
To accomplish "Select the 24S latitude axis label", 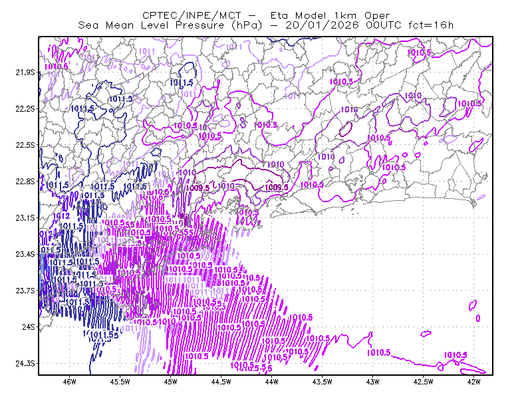I will [29, 327].
